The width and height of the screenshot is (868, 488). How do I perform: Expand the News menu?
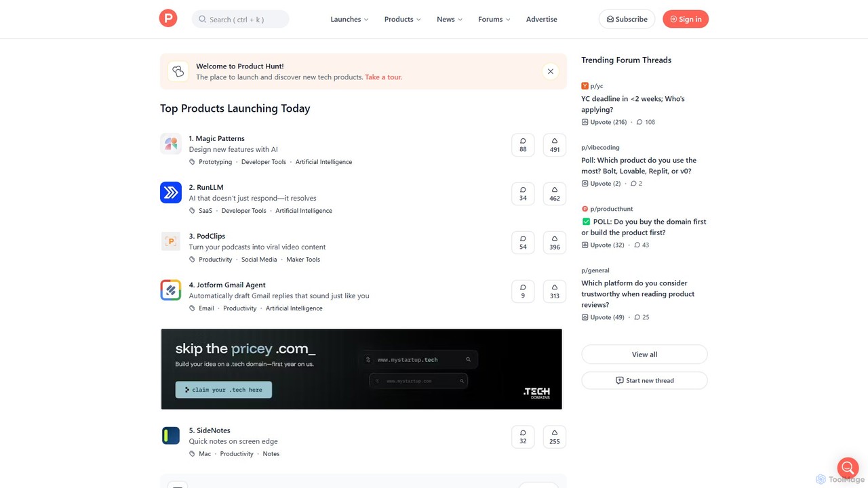449,19
